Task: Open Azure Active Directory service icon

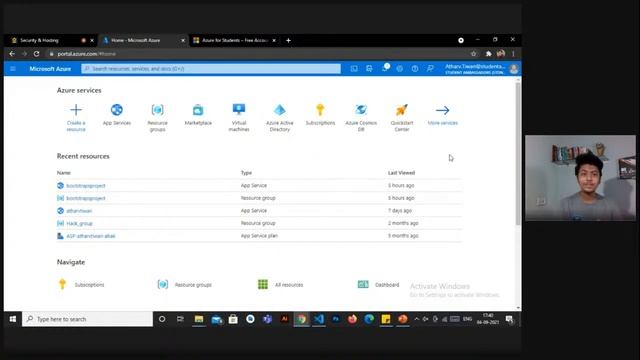Action: coord(280,110)
